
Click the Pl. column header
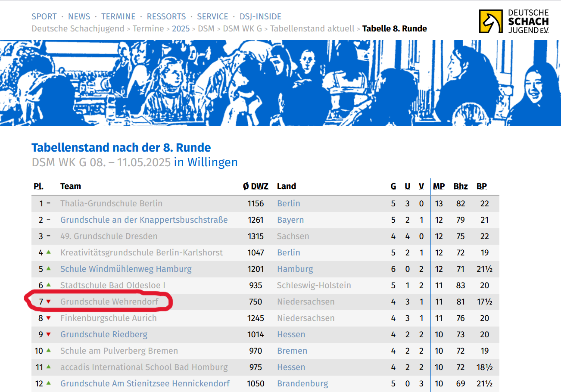(38, 187)
